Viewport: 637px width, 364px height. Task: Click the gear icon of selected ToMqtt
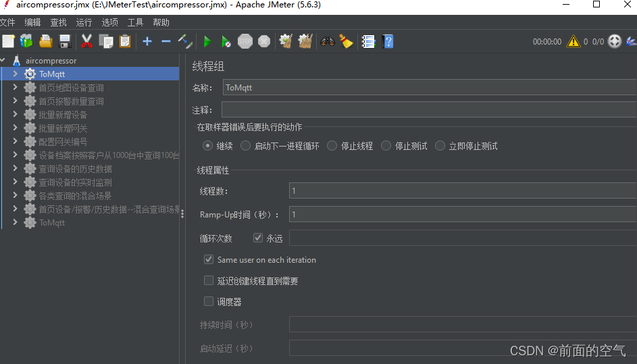click(x=30, y=74)
